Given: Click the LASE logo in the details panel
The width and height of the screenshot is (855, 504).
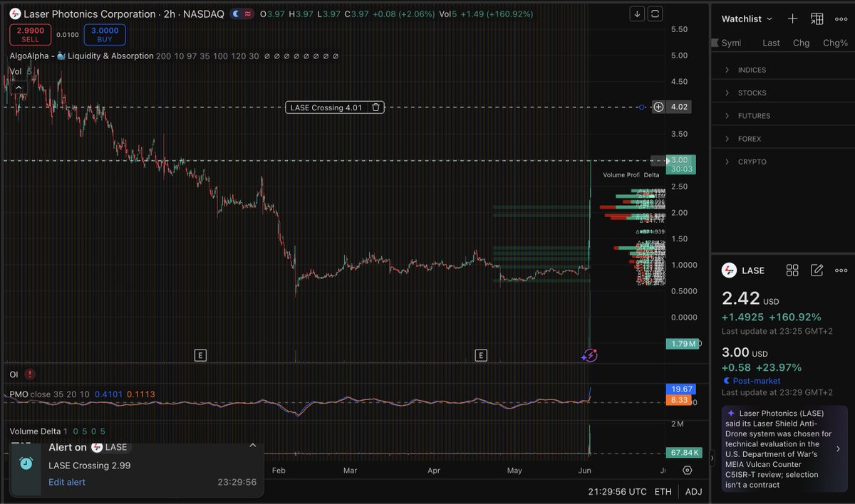Looking at the screenshot, I should coord(729,271).
